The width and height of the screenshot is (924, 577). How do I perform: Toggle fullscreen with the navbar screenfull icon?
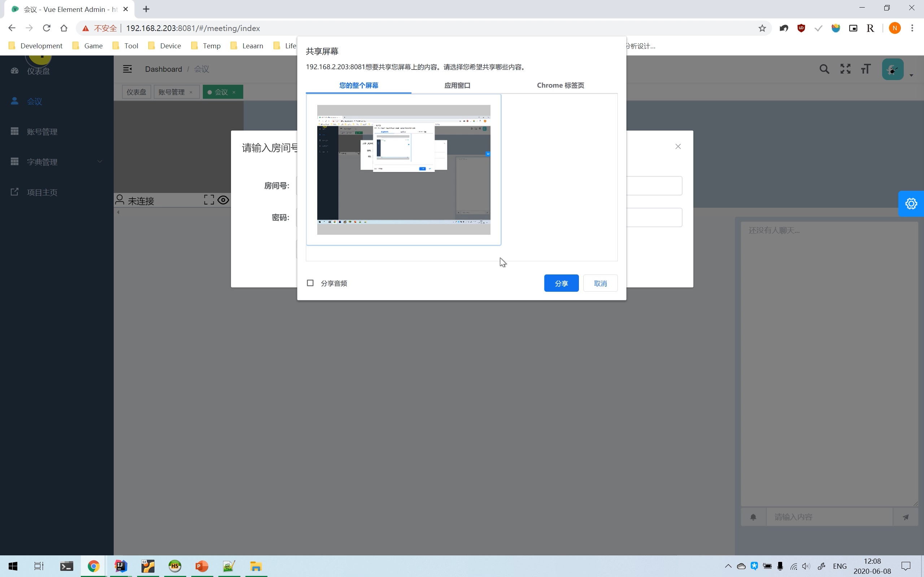845,69
